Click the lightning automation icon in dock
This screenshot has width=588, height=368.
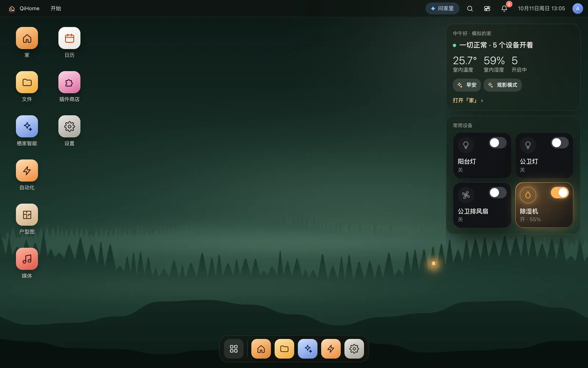[x=331, y=349]
